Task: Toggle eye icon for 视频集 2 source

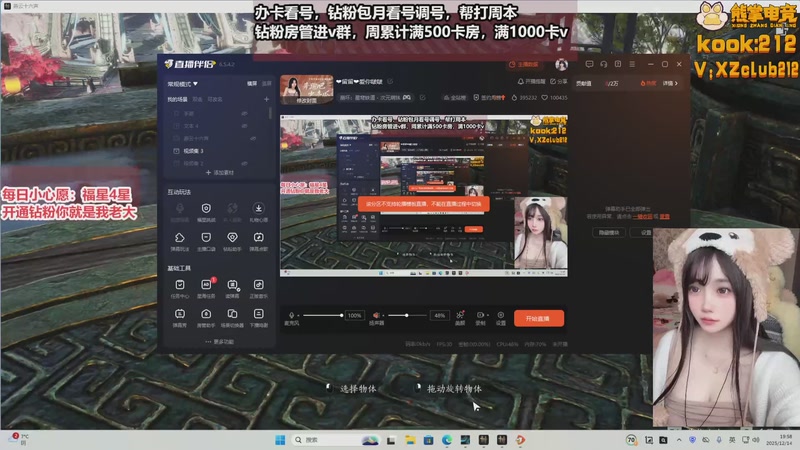Action: [x=244, y=163]
